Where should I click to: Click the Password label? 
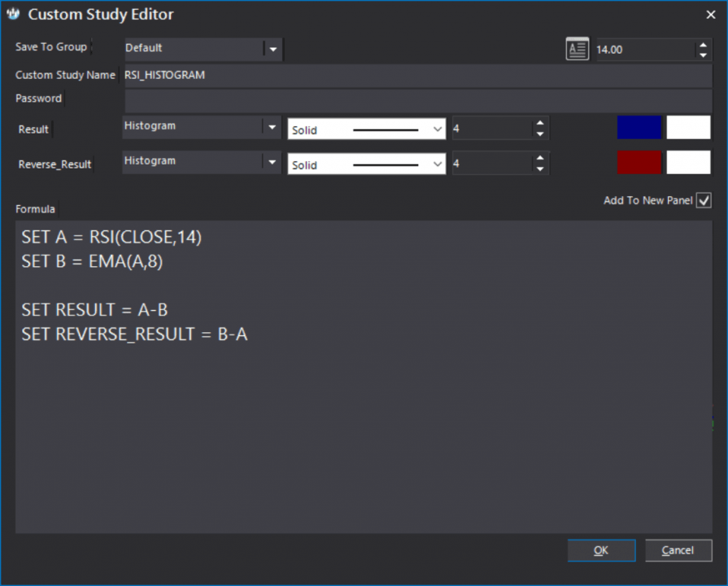(38, 98)
